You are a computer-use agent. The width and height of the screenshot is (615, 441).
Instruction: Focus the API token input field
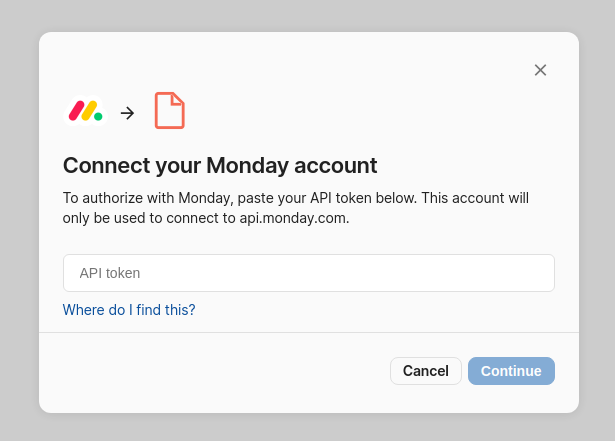[x=308, y=273]
